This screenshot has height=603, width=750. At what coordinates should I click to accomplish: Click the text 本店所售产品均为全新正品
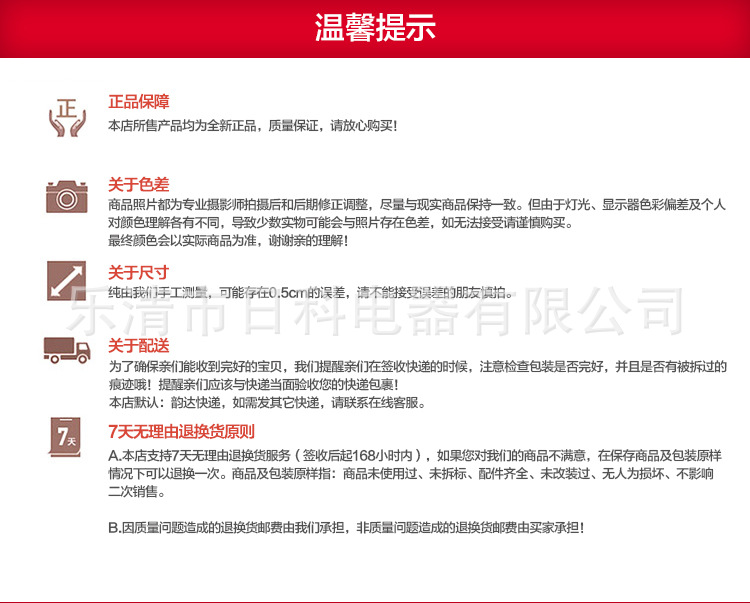[183, 126]
